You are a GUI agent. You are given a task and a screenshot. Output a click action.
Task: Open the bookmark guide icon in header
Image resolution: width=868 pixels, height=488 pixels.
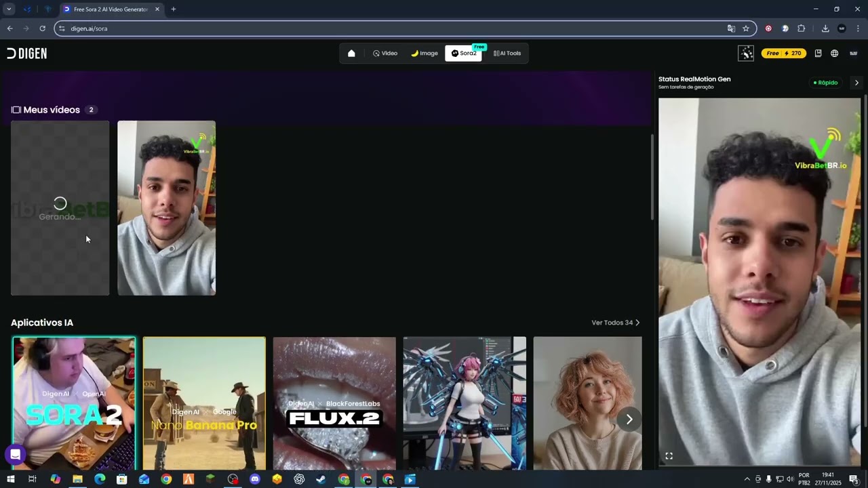[x=818, y=54]
